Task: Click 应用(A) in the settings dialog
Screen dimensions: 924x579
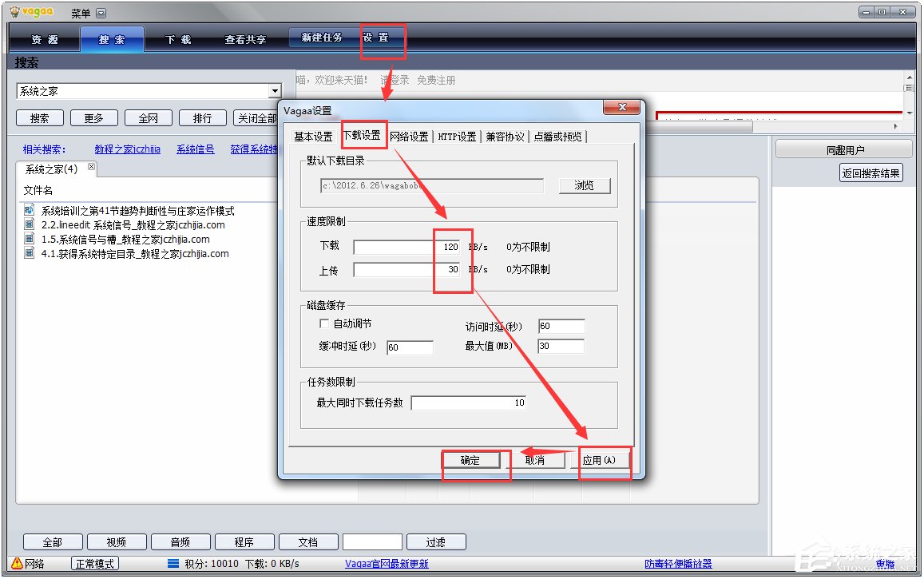Action: coord(599,460)
